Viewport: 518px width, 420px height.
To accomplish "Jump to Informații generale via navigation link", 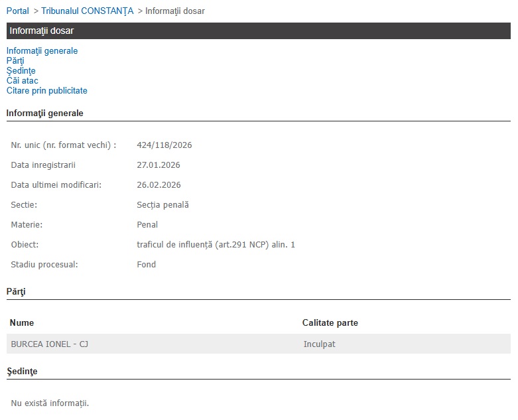I will (x=42, y=51).
